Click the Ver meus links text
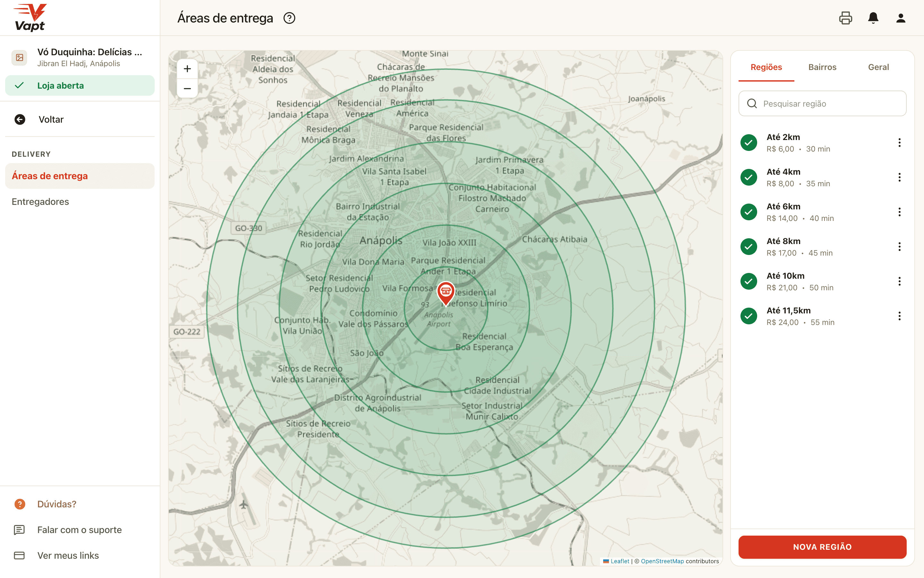Screen dimensions: 924x578 click(x=68, y=556)
